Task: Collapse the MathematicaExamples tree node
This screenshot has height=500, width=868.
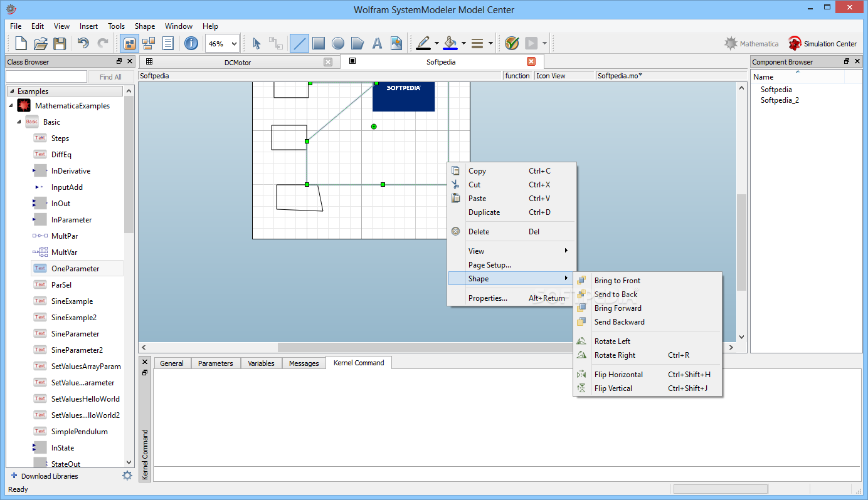Action: click(x=11, y=106)
